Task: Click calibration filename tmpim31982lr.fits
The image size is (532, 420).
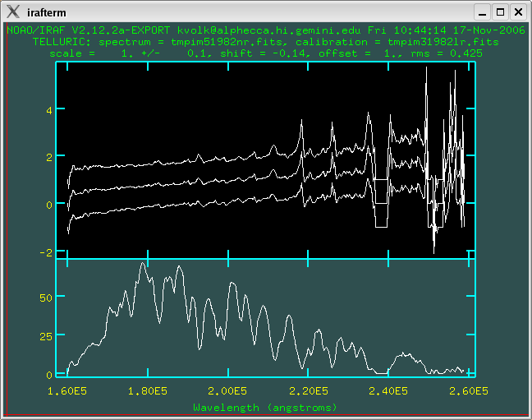Action: click(x=443, y=42)
